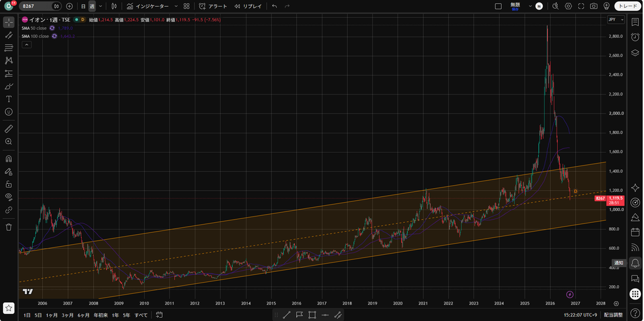Select the text annotation tool
644x321 pixels.
point(9,99)
